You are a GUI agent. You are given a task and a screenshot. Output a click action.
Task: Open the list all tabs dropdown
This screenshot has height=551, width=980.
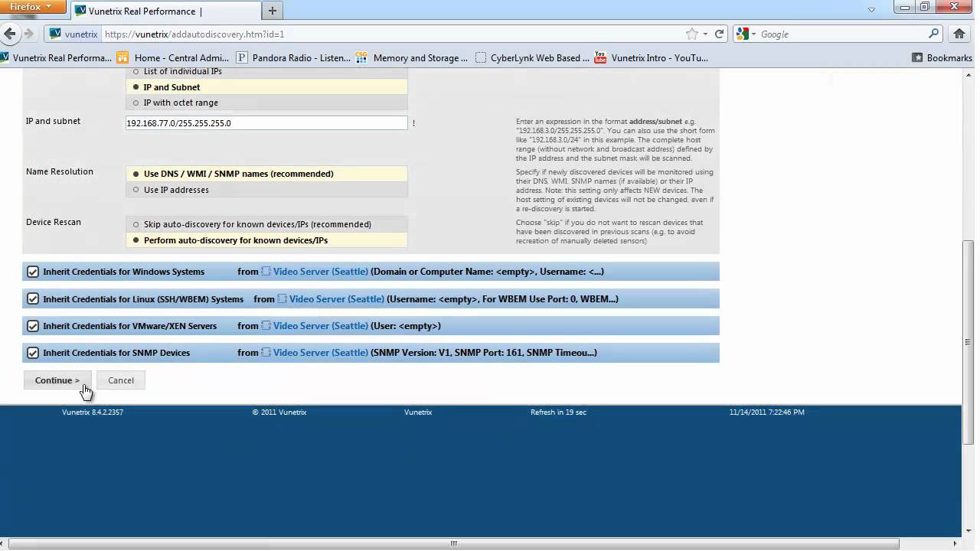871,10
